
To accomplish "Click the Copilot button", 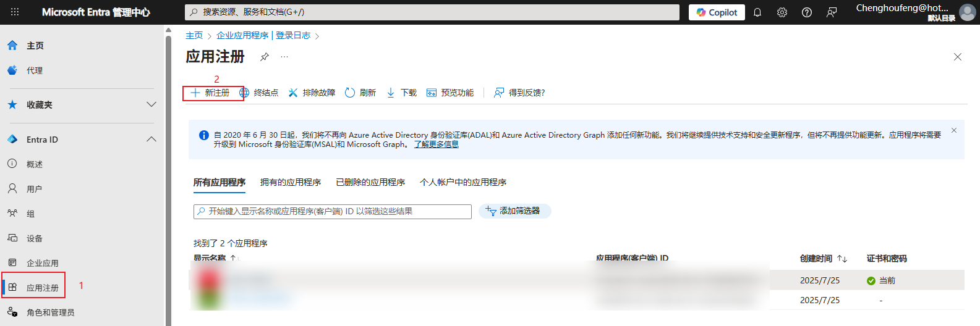I will (x=717, y=12).
